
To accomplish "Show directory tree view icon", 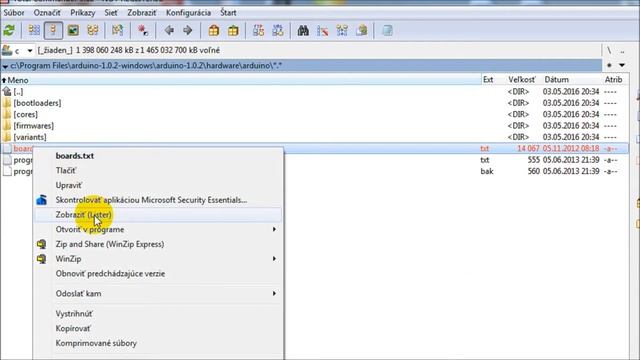I will (x=93, y=30).
